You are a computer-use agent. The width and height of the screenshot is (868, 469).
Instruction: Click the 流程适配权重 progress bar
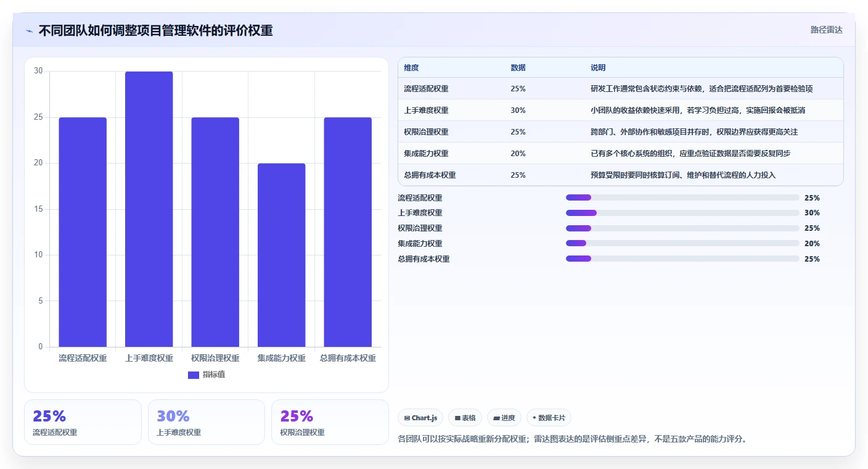[682, 197]
